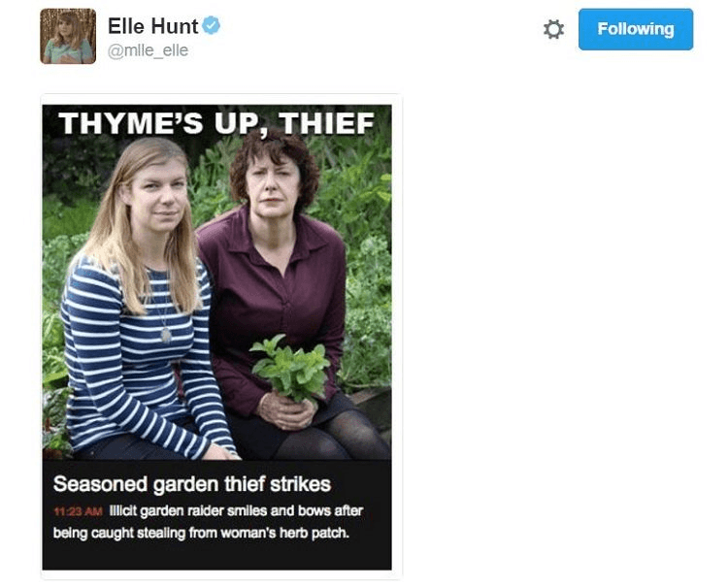This screenshot has width=728, height=587.
Task: Click the pendant necklace in the photo
Action: click(166, 335)
